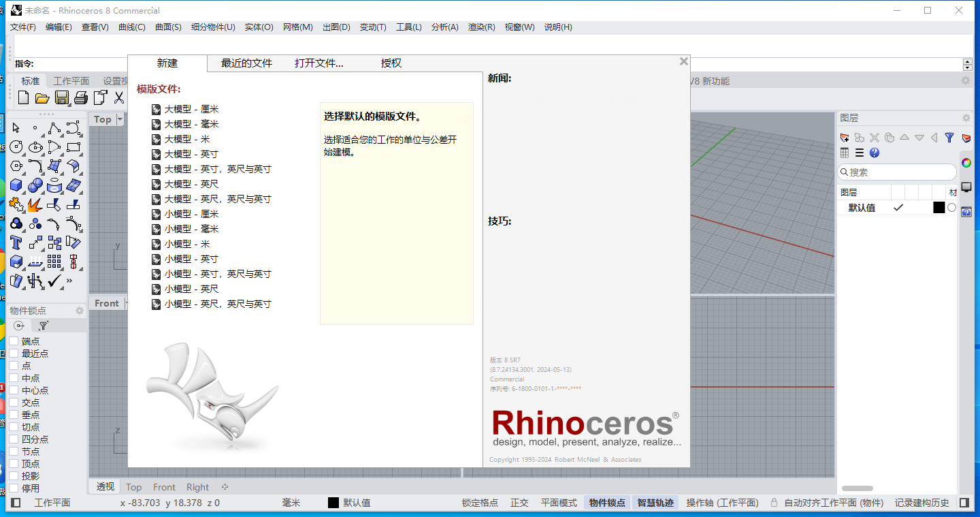Enable the 最近点 object snap checkbox
Screen dimensions: 980x517
[14, 354]
